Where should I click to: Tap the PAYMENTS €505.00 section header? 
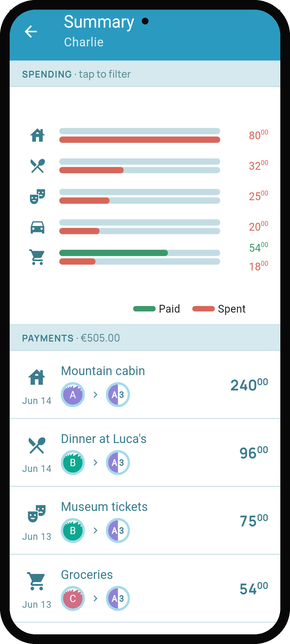(x=145, y=338)
